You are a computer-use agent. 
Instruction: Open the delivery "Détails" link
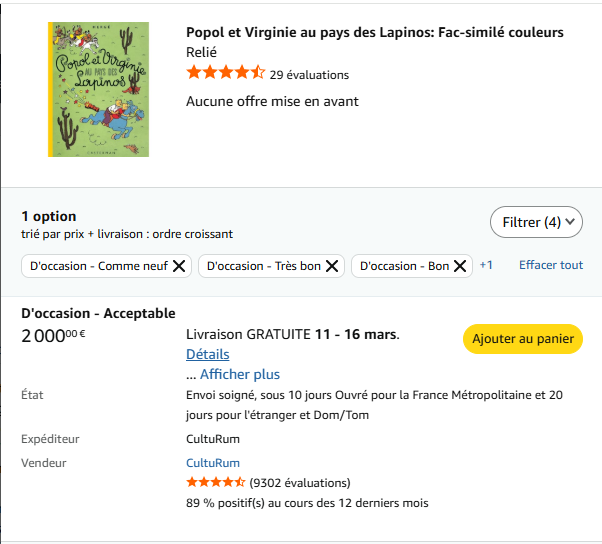pos(207,354)
